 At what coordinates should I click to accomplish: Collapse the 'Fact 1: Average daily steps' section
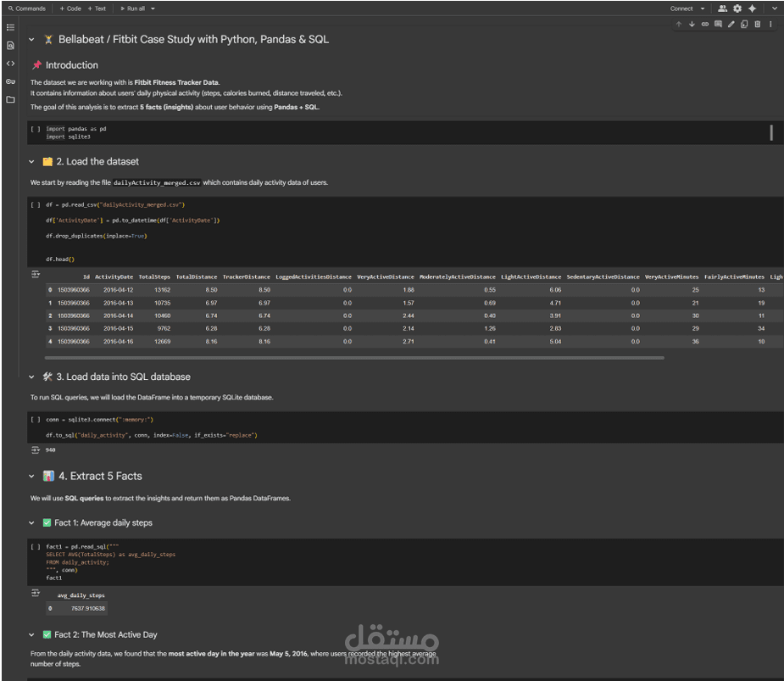click(31, 523)
